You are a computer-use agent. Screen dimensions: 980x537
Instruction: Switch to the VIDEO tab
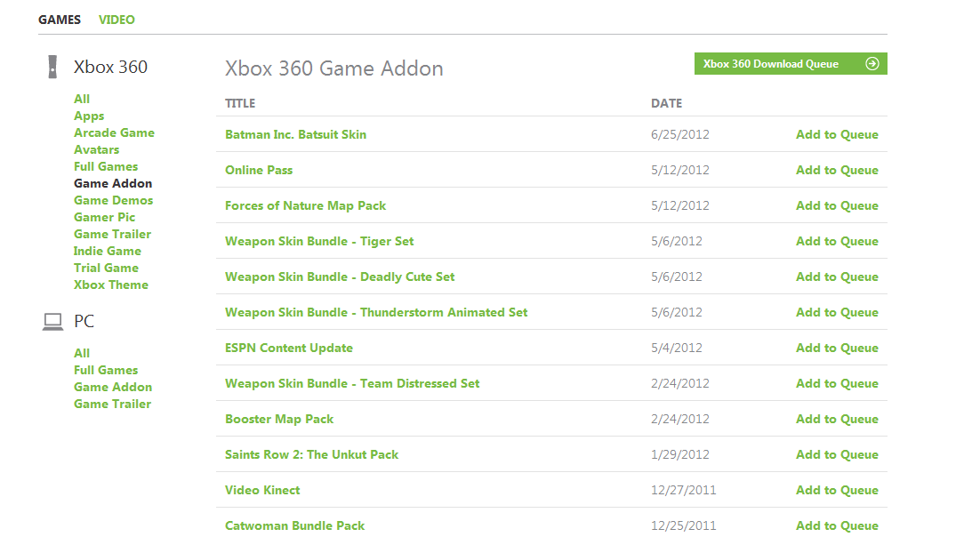tap(116, 20)
